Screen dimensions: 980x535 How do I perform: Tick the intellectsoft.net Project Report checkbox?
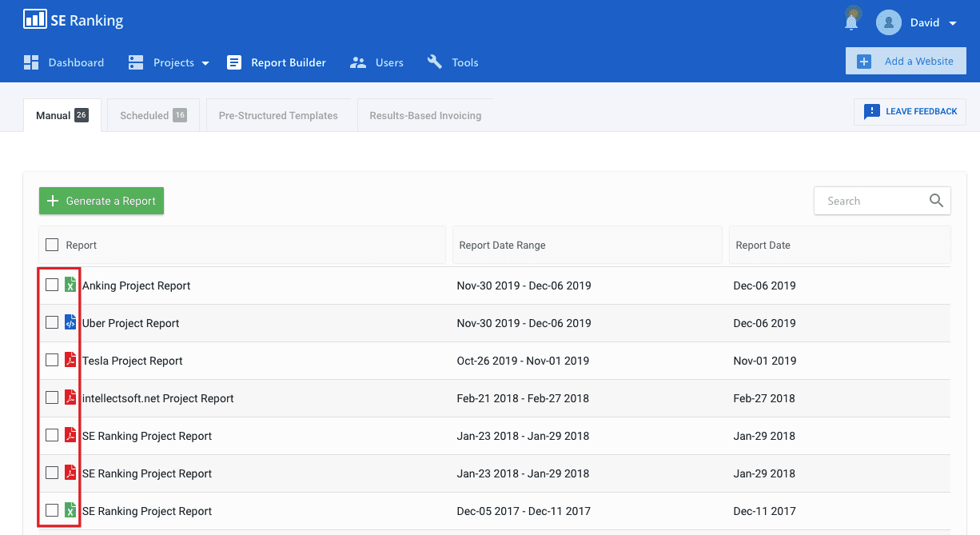[52, 397]
